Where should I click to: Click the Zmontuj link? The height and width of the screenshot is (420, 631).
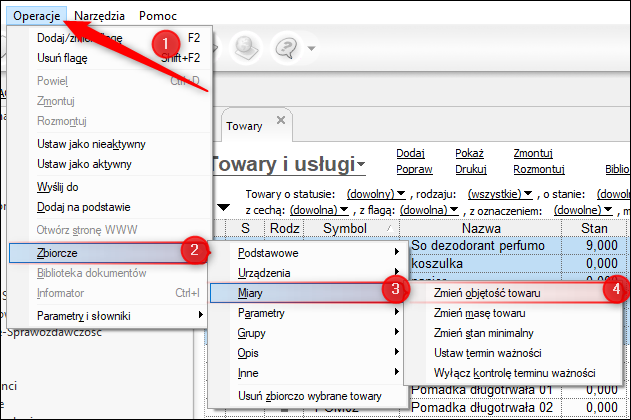pyautogui.click(x=533, y=153)
